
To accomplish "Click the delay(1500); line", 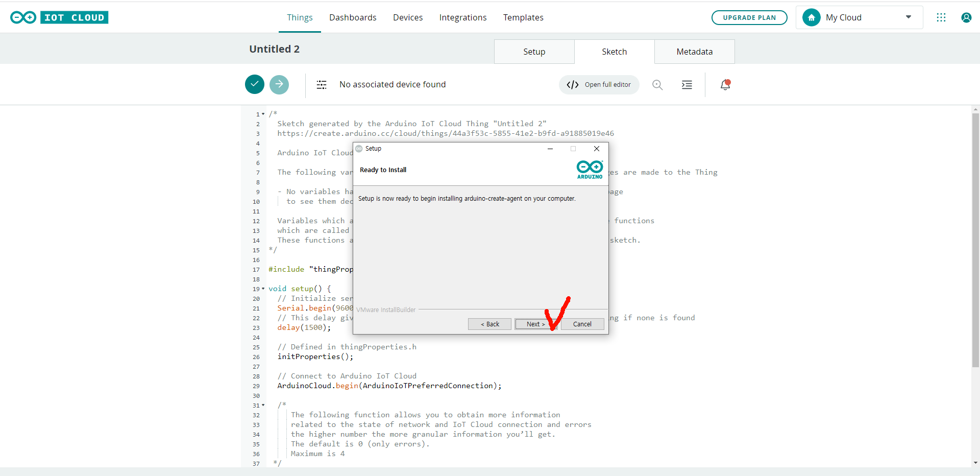I will point(304,327).
